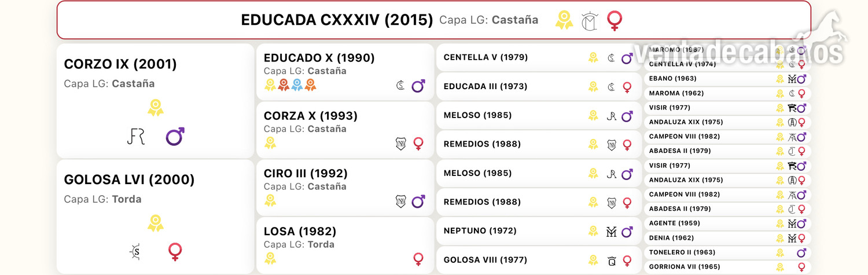Click the yellow rosette next to Educada CXXXIV
The image size is (868, 275).
click(564, 20)
